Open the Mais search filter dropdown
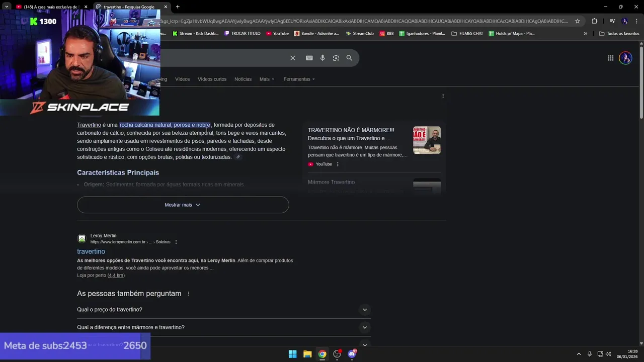The image size is (644, 362). pos(267,79)
